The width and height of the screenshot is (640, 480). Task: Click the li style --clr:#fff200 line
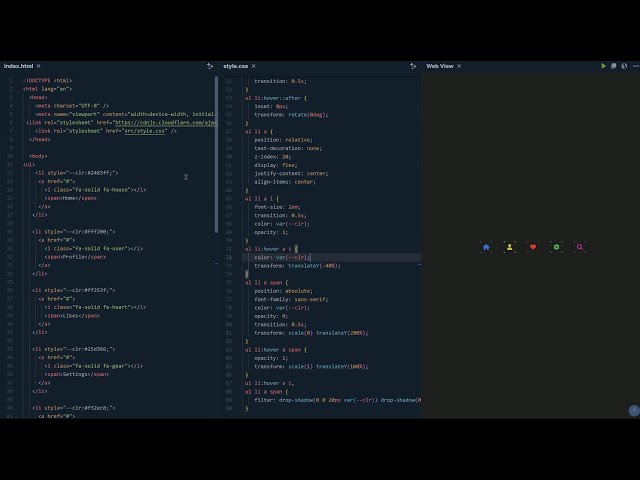pos(74,232)
